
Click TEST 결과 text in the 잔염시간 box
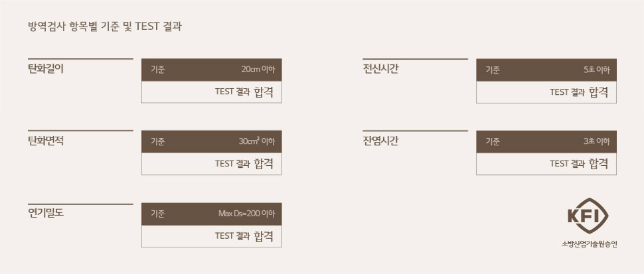pyautogui.click(x=567, y=164)
